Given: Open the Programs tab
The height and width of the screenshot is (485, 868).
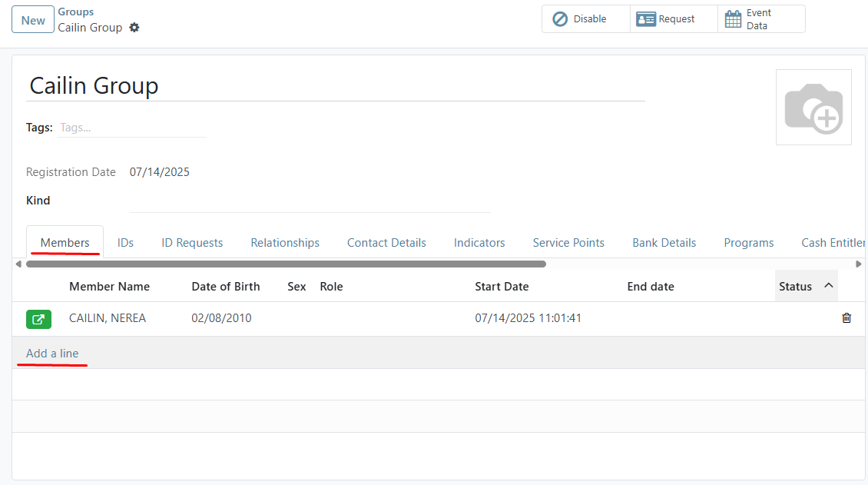Looking at the screenshot, I should (748, 242).
